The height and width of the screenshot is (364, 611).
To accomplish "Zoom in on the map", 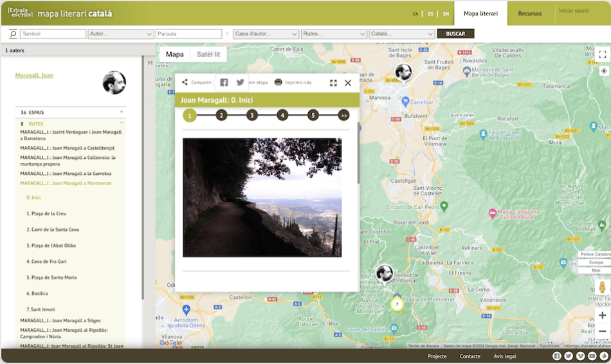I will tap(603, 315).
